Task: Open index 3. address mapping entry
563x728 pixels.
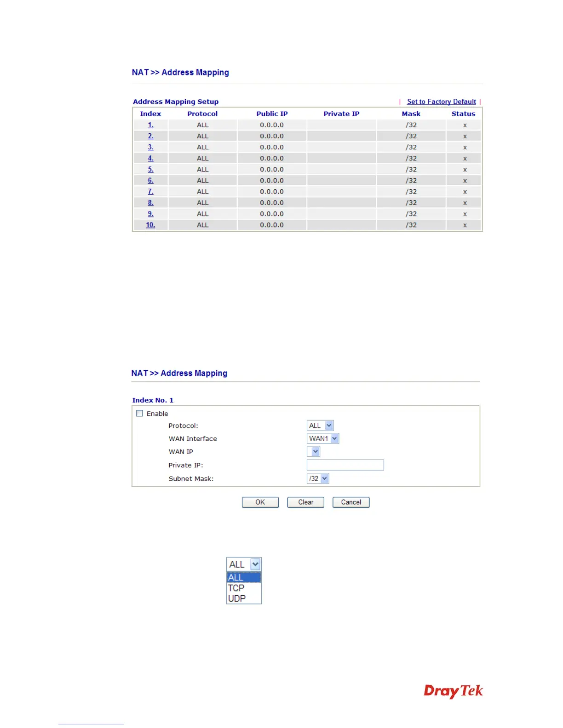Action: [x=150, y=147]
